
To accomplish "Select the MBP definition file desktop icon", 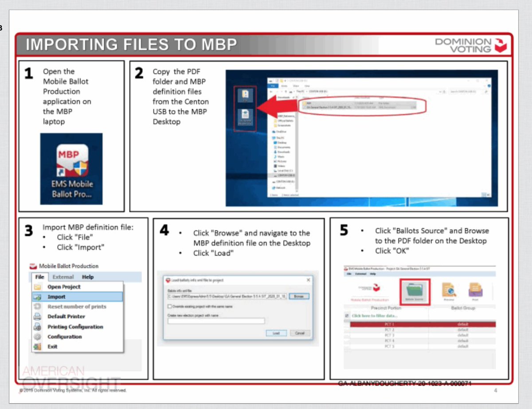I will [x=245, y=117].
